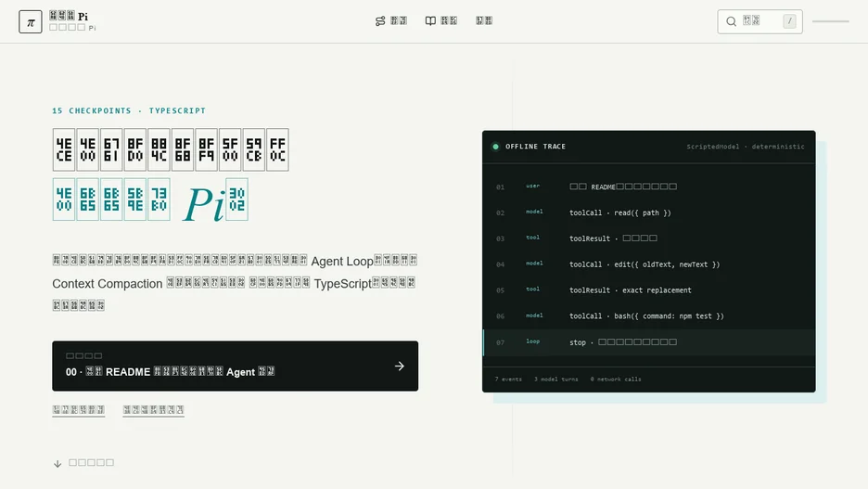Select trace row 05 exact replacement
Viewport: 868px width, 489px height.
point(649,290)
